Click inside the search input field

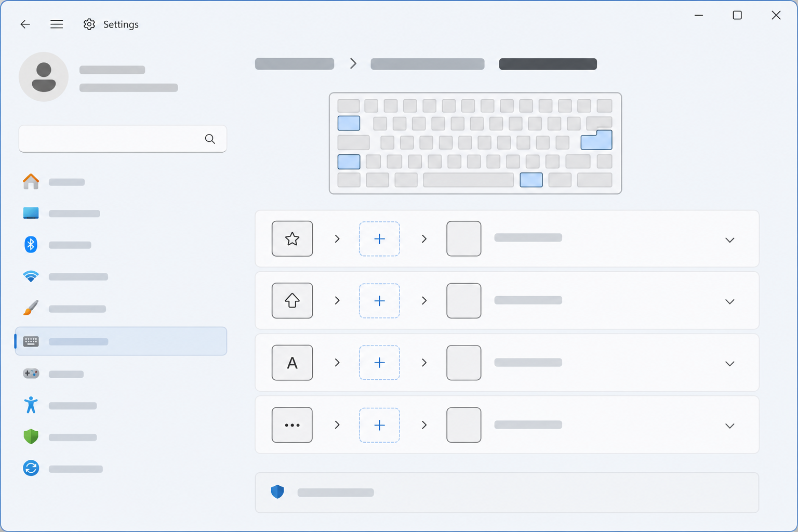tap(123, 139)
